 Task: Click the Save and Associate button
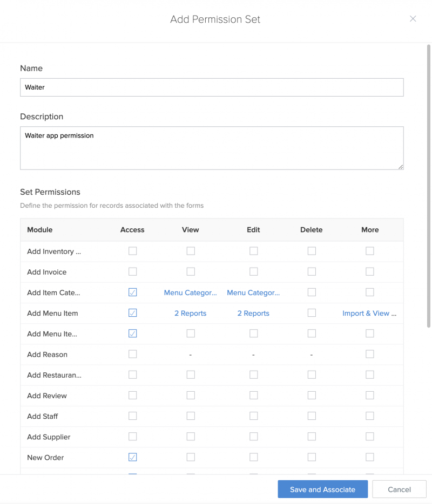[322, 489]
